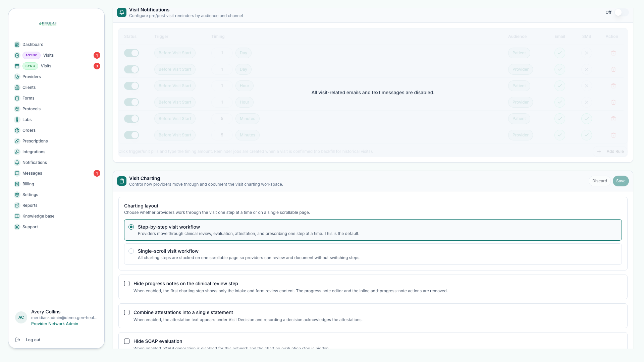Go to ASYNC Visits
The image size is (644, 362).
57,55
